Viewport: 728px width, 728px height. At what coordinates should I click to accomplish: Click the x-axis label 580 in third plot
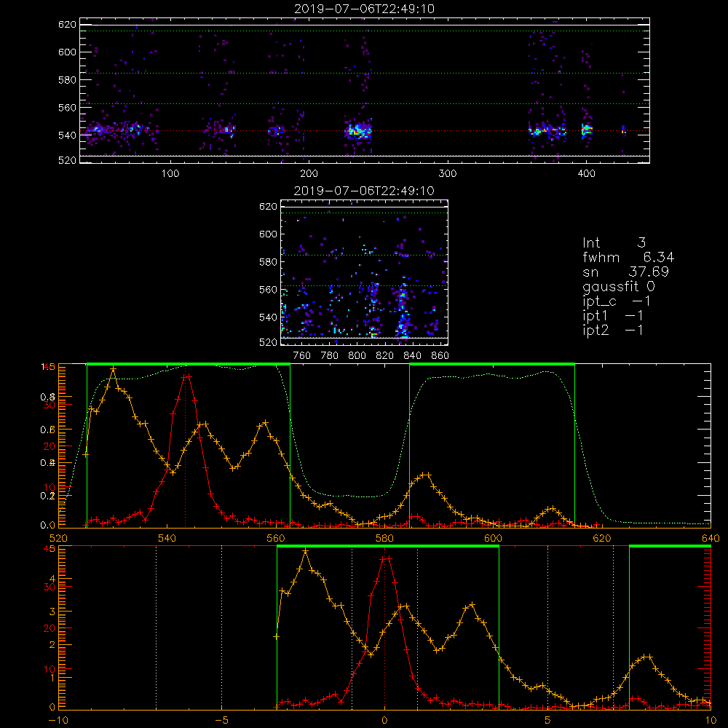point(384,539)
